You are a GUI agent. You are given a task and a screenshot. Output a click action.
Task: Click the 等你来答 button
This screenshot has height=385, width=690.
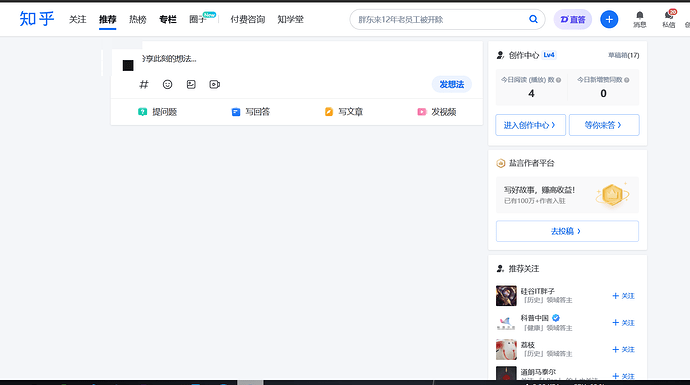tap(604, 125)
